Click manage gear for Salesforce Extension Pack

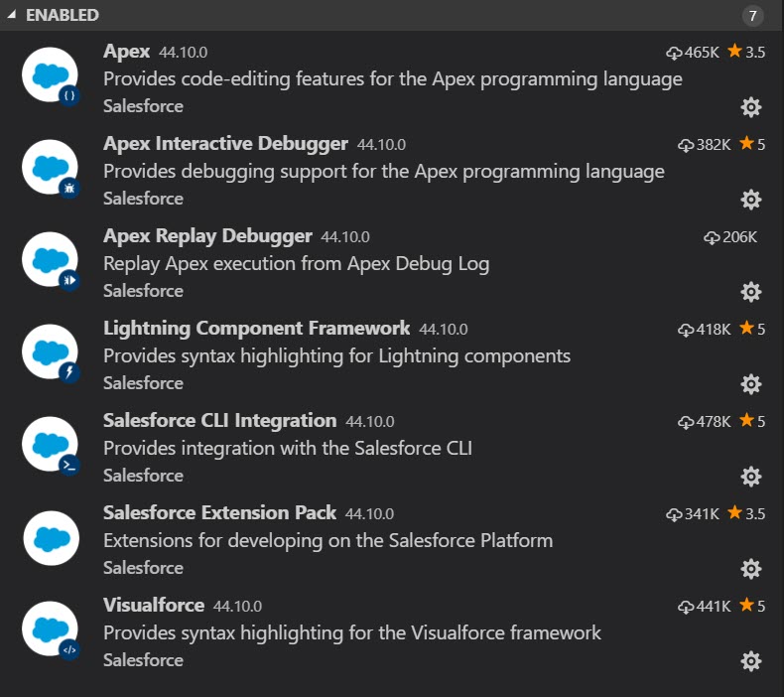click(x=751, y=569)
